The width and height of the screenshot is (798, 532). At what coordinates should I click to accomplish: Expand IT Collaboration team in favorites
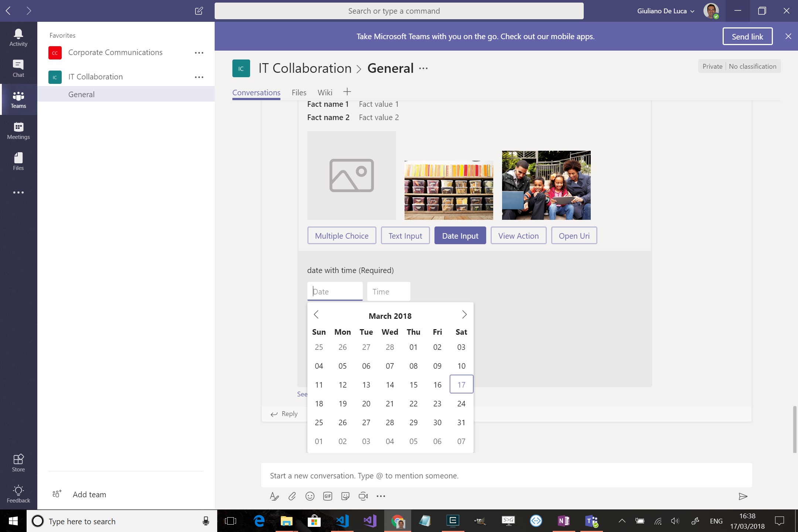pos(95,76)
